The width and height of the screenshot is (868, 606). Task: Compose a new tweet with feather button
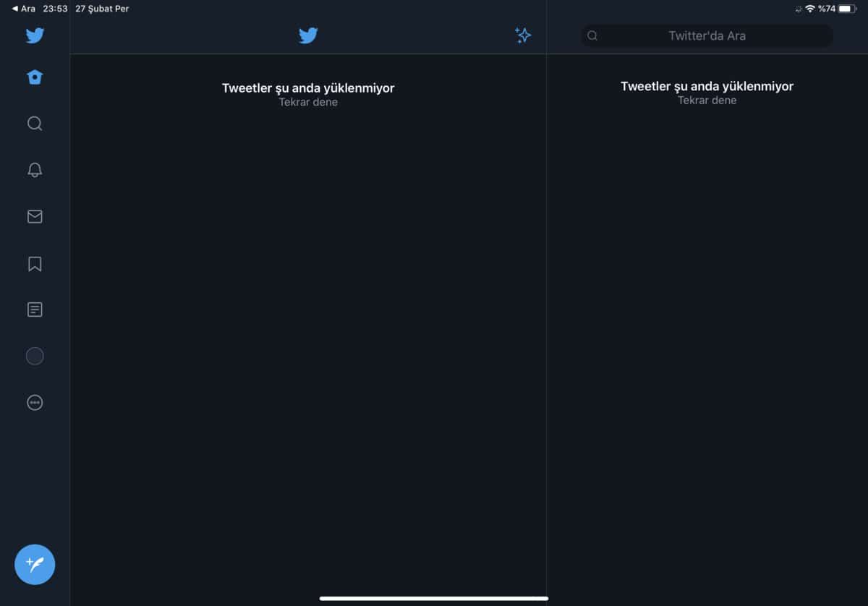[35, 564]
